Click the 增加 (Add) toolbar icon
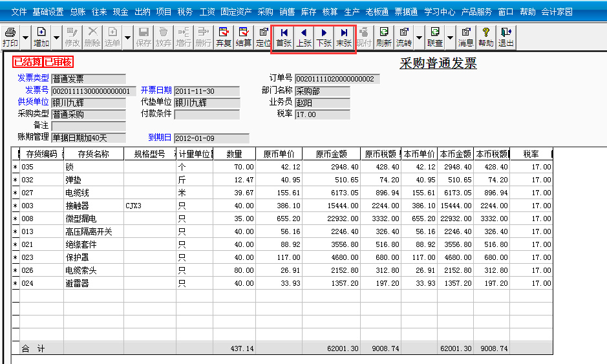Viewport: 607px width, 364px height. [x=41, y=37]
